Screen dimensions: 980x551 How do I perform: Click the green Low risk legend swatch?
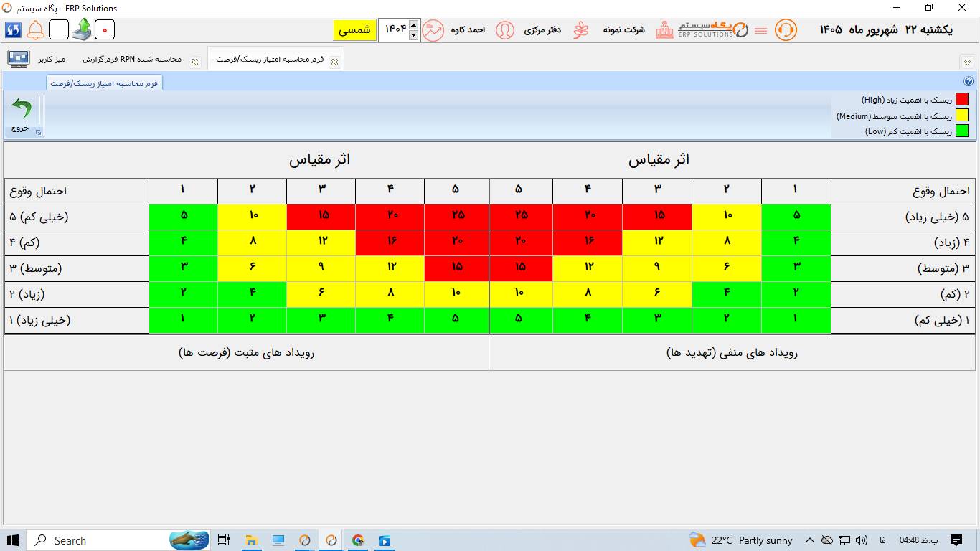click(x=962, y=131)
